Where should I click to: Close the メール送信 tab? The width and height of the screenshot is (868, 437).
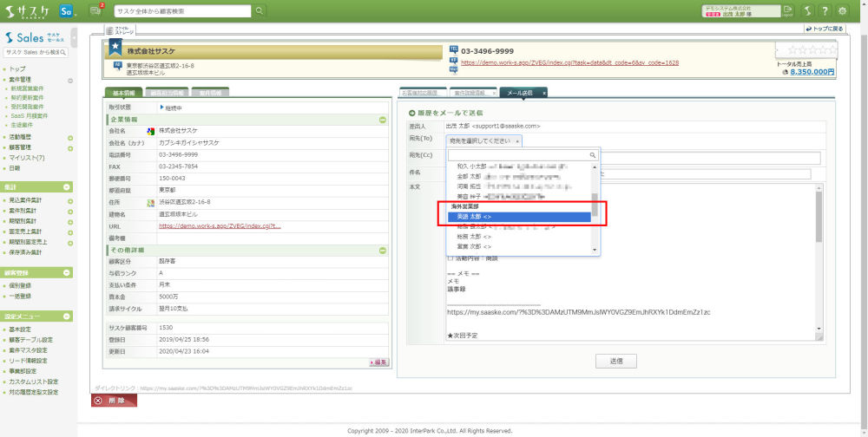(544, 92)
